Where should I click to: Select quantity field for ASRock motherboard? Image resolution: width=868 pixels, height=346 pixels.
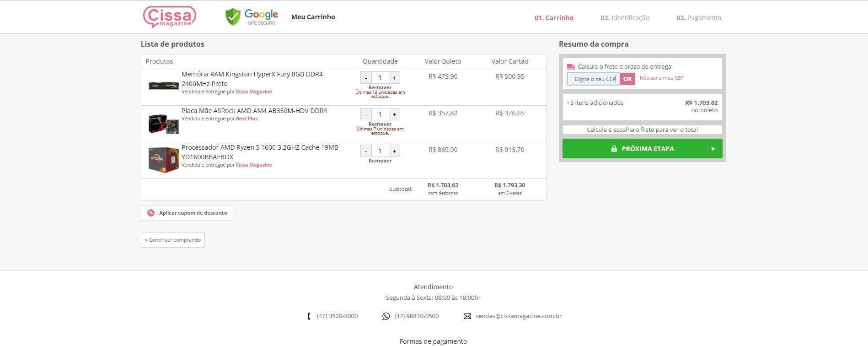380,114
